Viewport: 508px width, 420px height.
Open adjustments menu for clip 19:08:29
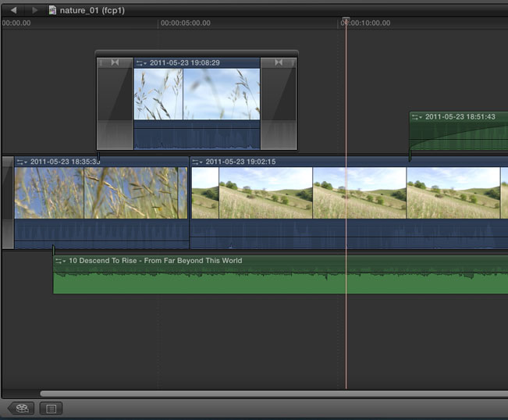(141, 63)
